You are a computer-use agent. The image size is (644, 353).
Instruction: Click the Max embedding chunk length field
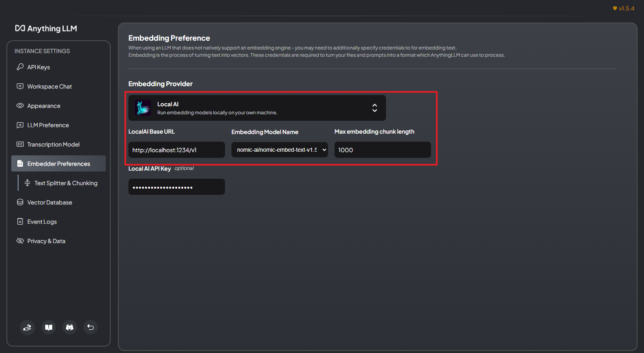[x=383, y=150]
